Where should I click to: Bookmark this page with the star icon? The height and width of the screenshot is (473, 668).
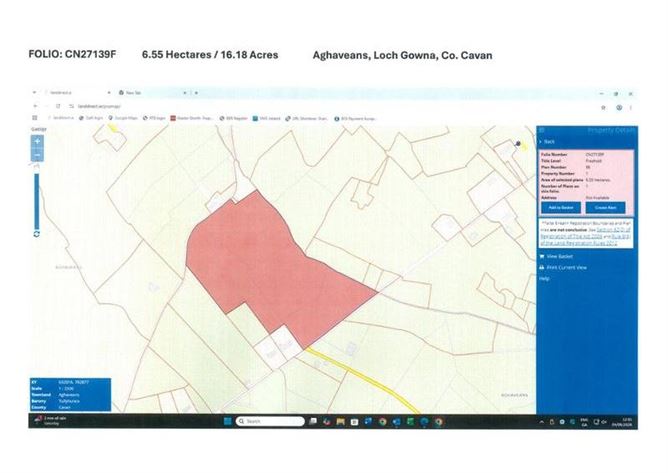tap(603, 107)
